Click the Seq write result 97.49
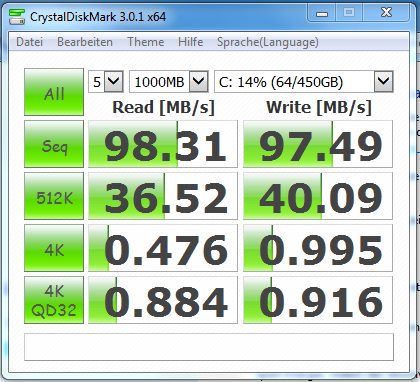 (x=318, y=144)
